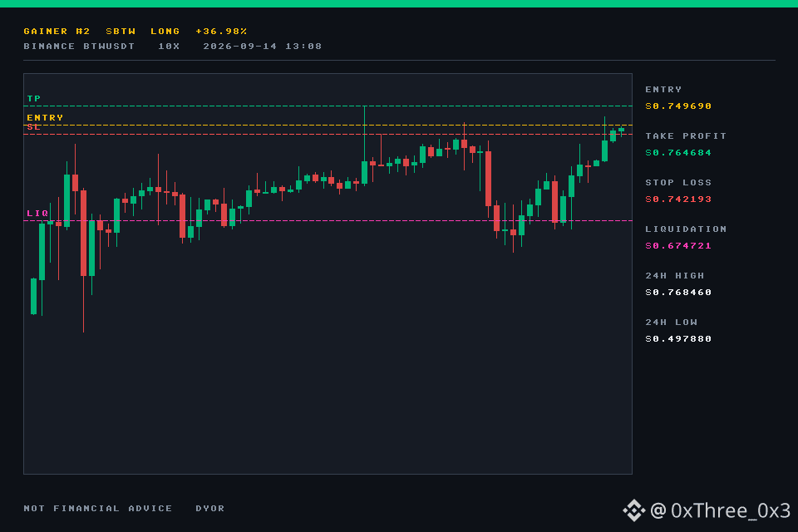798x532 pixels.
Task: Click the Binance logo icon in the watermark
Action: tap(633, 510)
